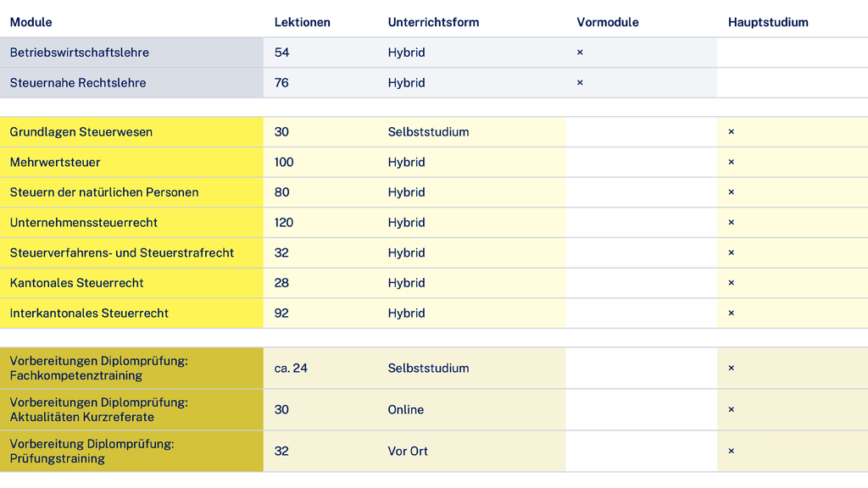Image resolution: width=868 pixels, height=488 pixels.
Task: Click the × mark in the Betriebswirtschaftslehre row
Action: (x=580, y=53)
